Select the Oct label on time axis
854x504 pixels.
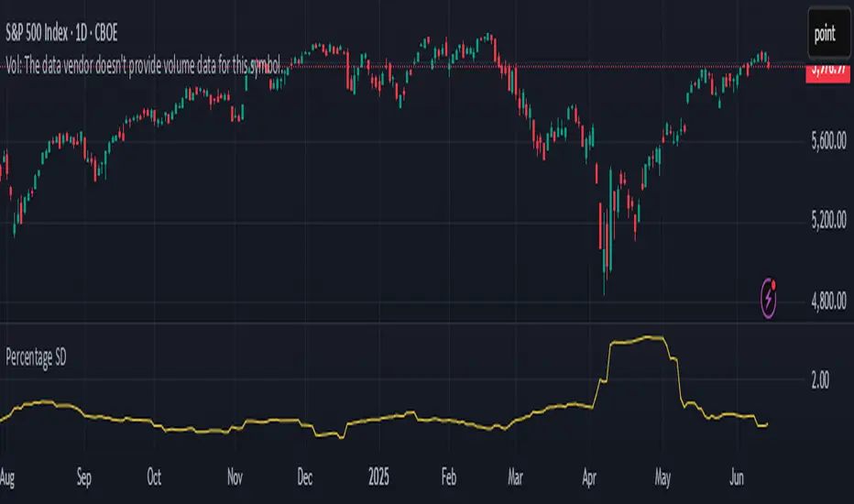[x=154, y=477]
